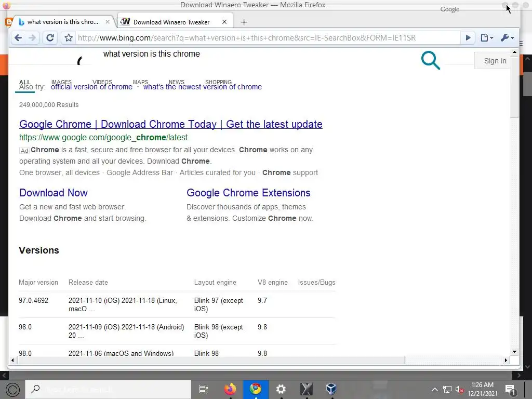
Task: Open Firefox from the taskbar
Action: tap(230, 389)
